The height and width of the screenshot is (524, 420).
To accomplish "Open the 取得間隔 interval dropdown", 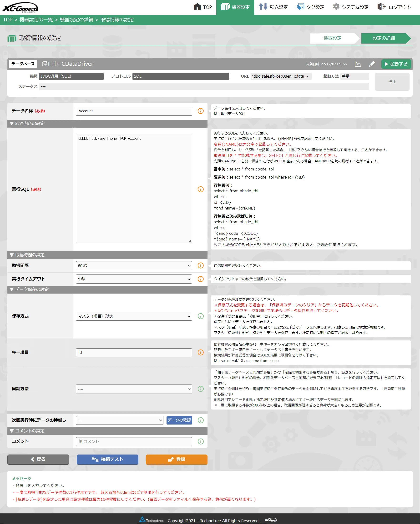I will click(x=134, y=265).
